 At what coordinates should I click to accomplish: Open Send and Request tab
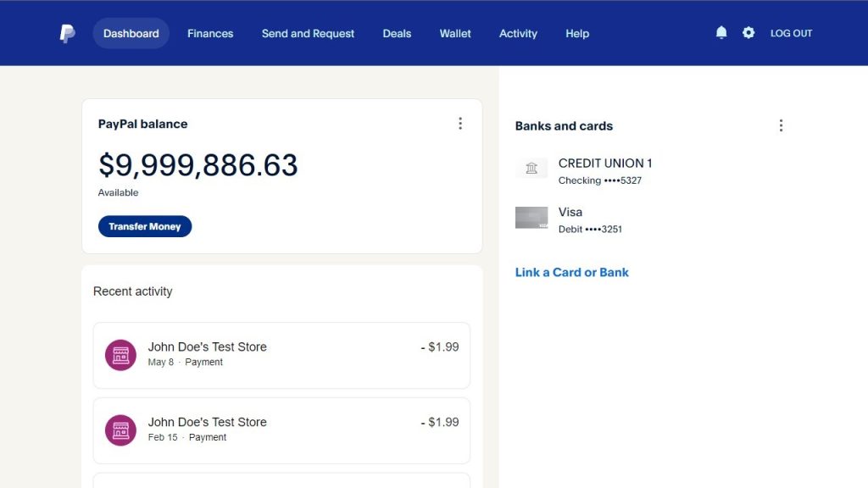pyautogui.click(x=308, y=33)
